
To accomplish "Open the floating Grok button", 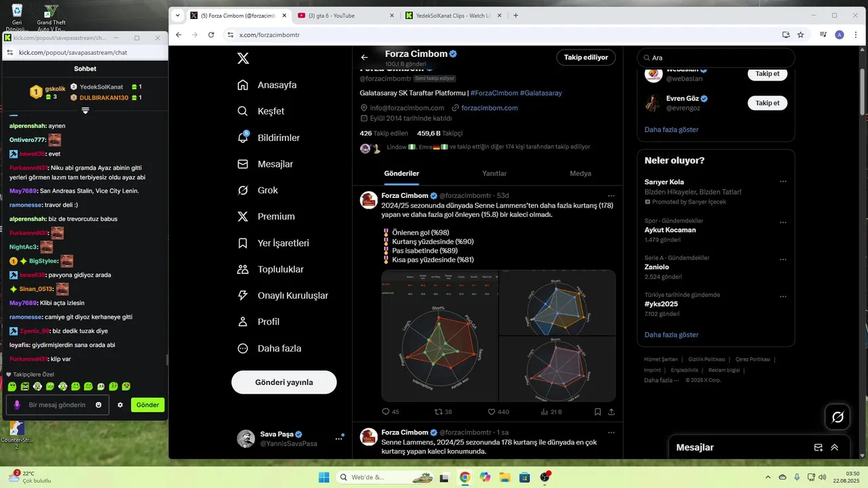I will click(837, 417).
